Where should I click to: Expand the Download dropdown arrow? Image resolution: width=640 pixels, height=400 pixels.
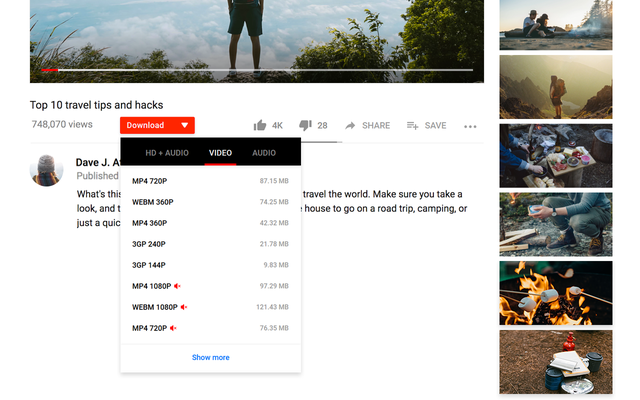184,125
